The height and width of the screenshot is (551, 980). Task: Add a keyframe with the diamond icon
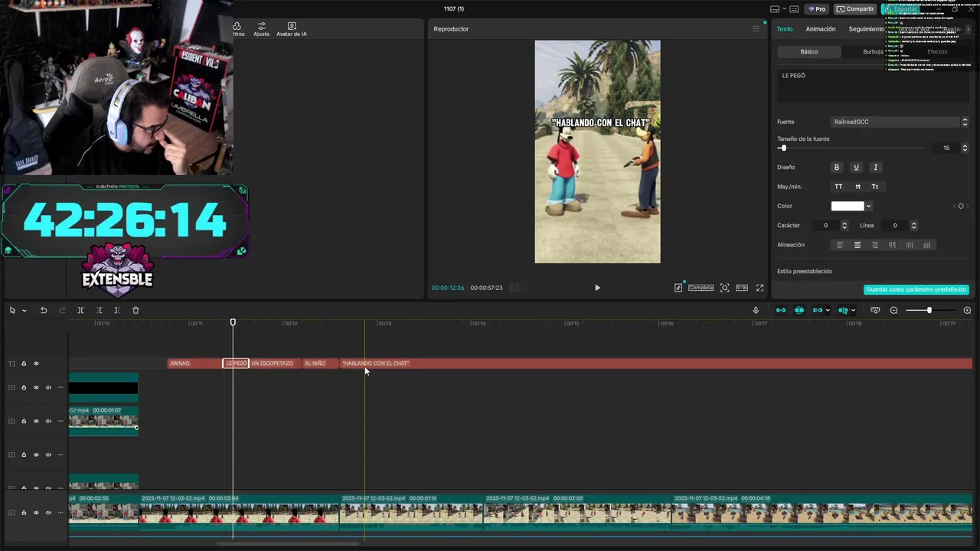tap(961, 206)
